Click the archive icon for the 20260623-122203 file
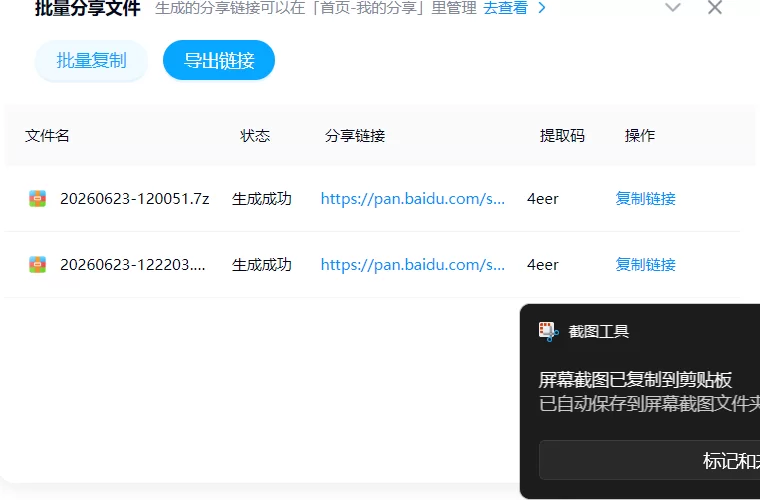The image size is (760, 500). [37, 265]
